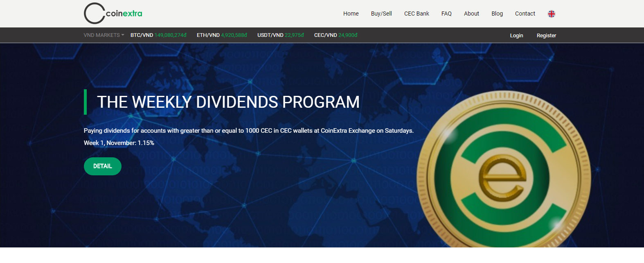The height and width of the screenshot is (263, 644).
Task: Expand the VND MARKETS dropdown
Action: pyautogui.click(x=104, y=35)
